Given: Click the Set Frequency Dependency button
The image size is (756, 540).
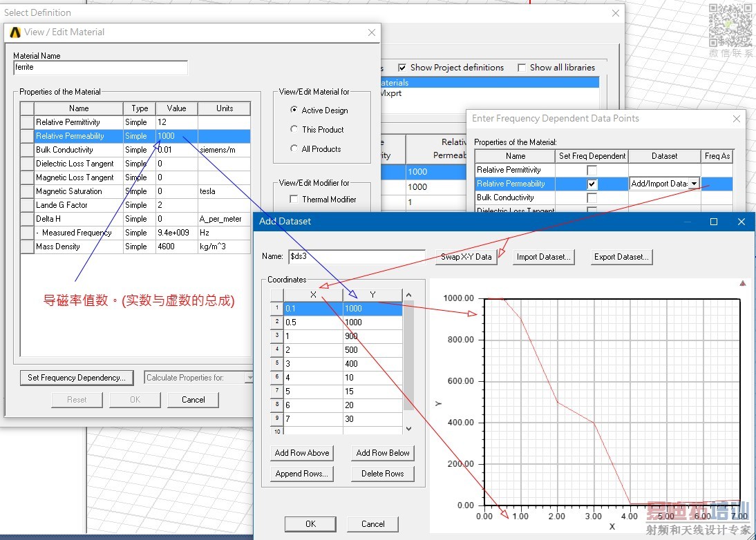Looking at the screenshot, I should pyautogui.click(x=77, y=378).
